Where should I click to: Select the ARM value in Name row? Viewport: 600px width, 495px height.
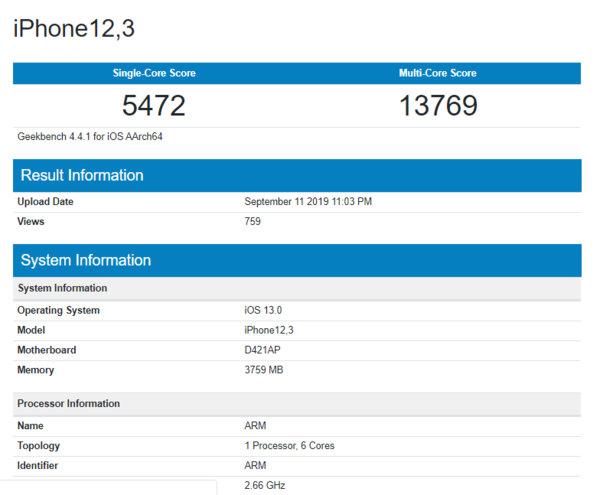(255, 426)
